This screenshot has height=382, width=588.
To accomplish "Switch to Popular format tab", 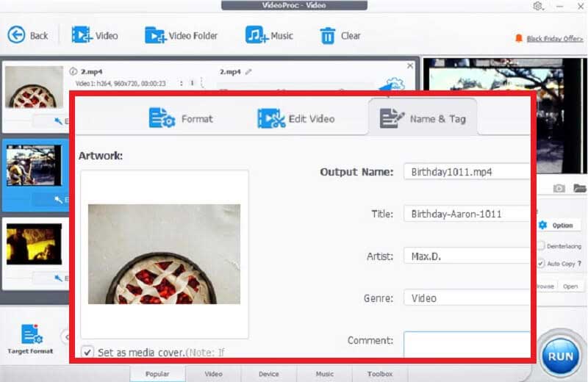I will point(157,374).
